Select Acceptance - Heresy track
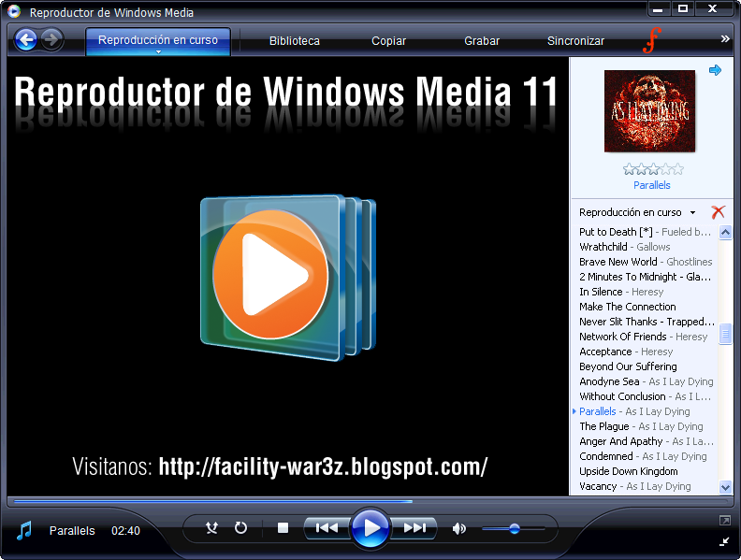Image resolution: width=741 pixels, height=560 pixels. [626, 352]
